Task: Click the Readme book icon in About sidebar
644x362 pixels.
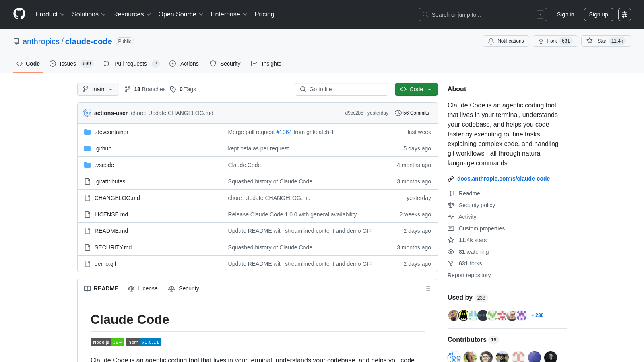Action: pos(450,193)
